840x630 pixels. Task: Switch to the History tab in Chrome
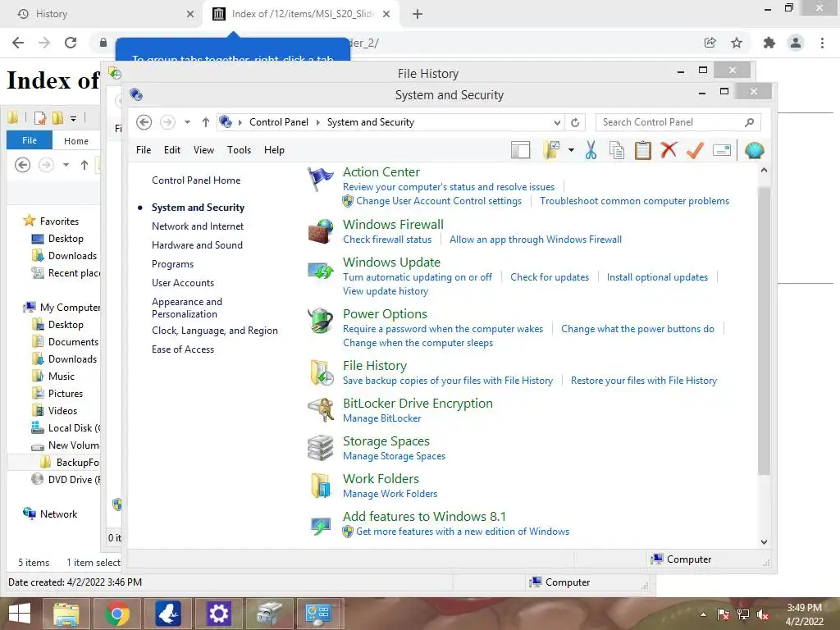click(x=102, y=14)
